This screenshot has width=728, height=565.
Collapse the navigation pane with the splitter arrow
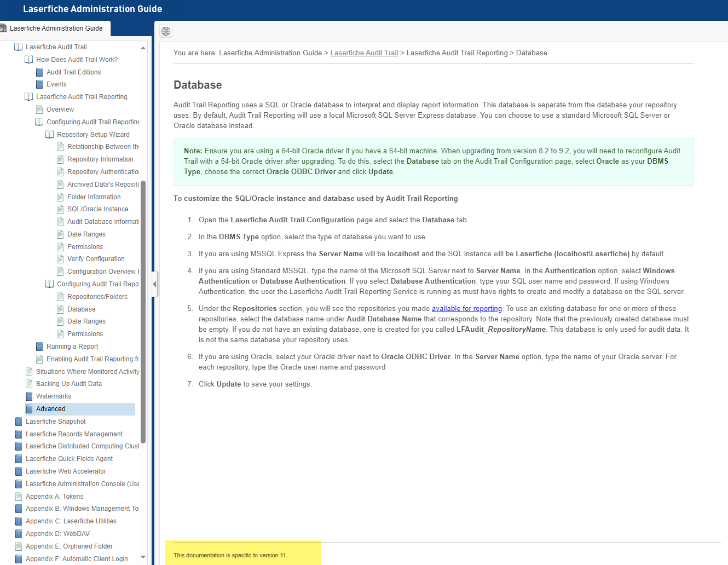point(154,284)
